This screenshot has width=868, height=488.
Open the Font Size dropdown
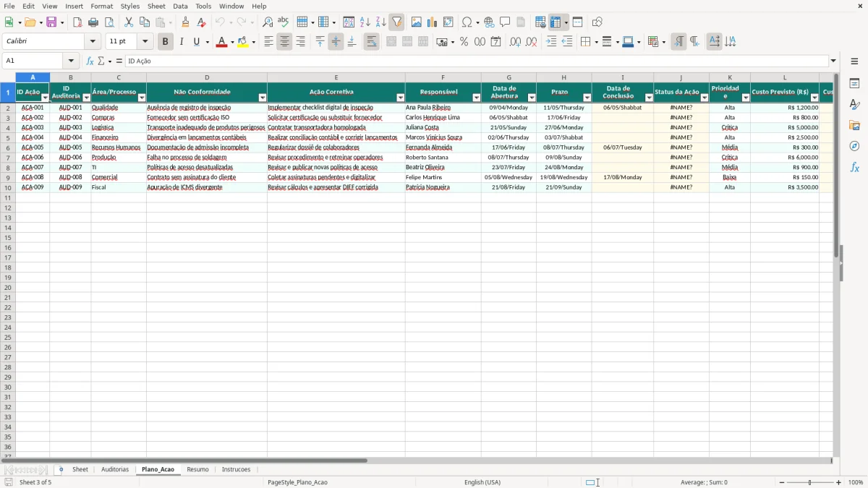145,42
